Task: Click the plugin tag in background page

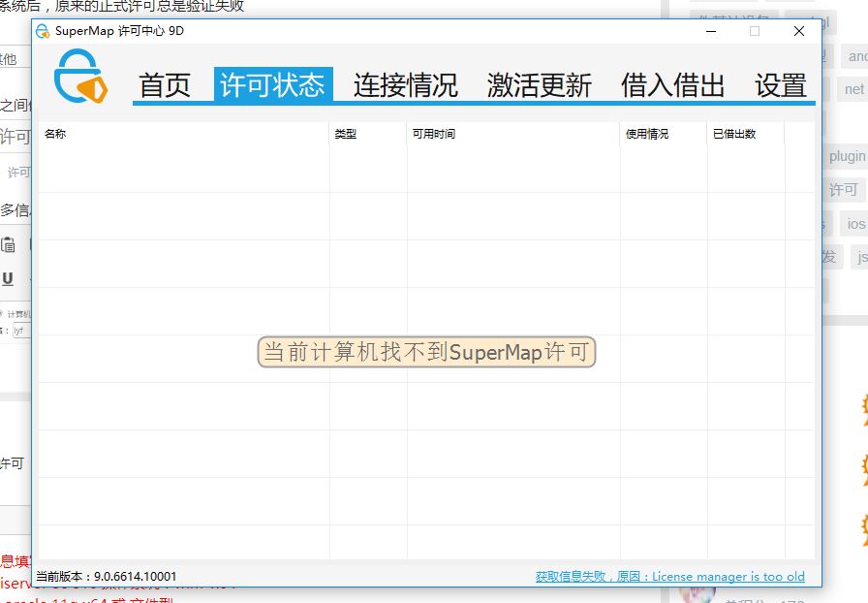Action: click(x=847, y=156)
